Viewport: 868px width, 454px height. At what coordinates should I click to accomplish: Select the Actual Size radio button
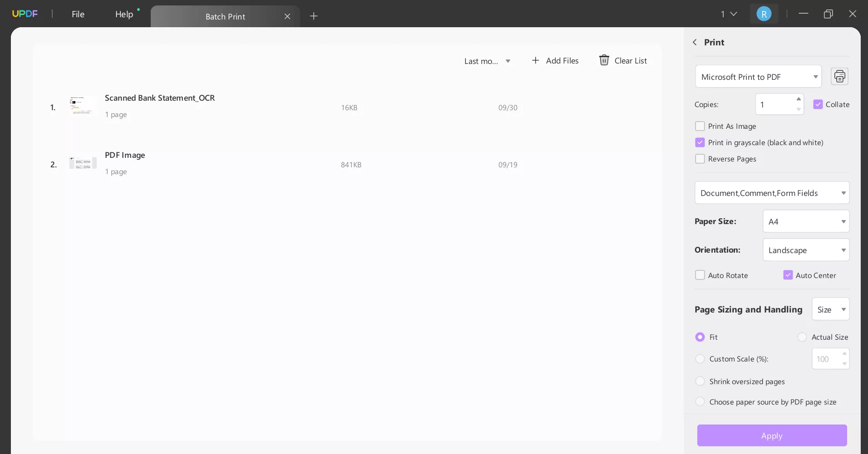(802, 337)
